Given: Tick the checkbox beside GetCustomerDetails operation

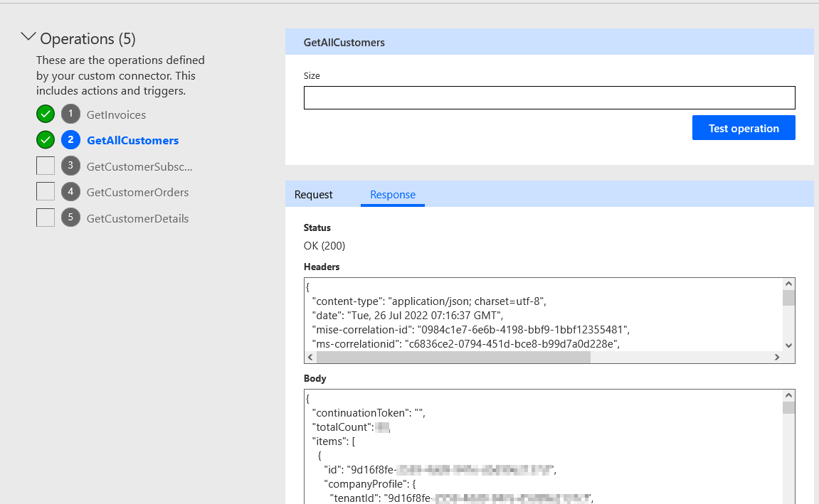Looking at the screenshot, I should (46, 218).
